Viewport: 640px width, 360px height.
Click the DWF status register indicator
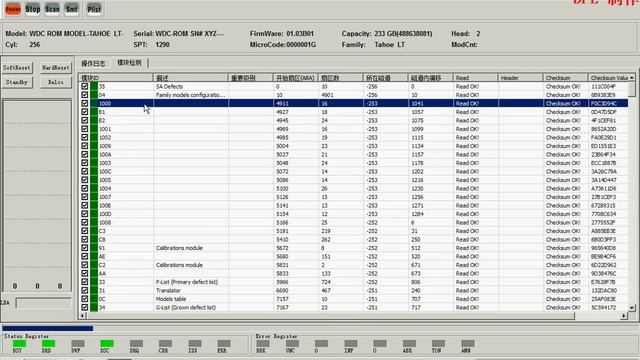point(78,344)
